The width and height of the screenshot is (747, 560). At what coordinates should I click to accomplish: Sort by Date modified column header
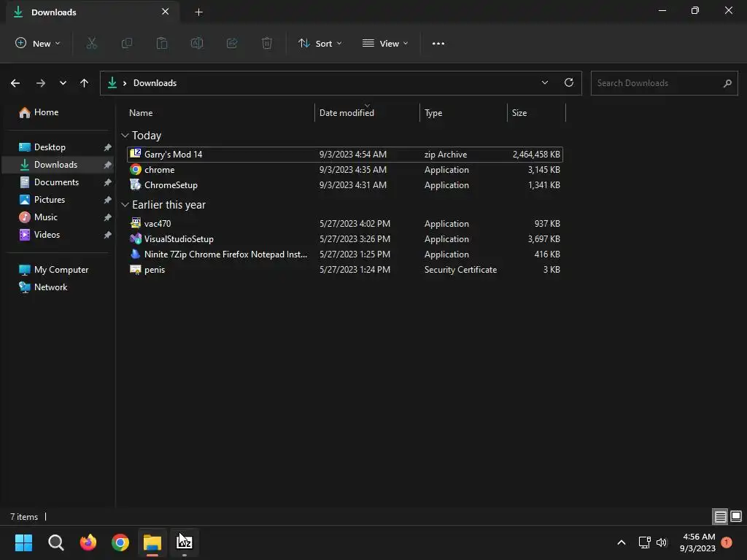[x=347, y=113]
